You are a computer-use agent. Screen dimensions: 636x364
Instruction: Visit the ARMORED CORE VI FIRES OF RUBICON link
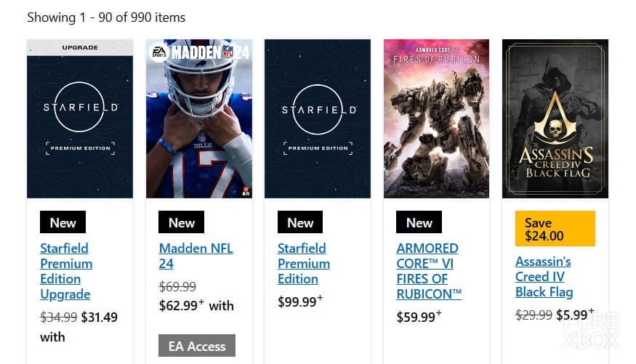[x=429, y=271]
